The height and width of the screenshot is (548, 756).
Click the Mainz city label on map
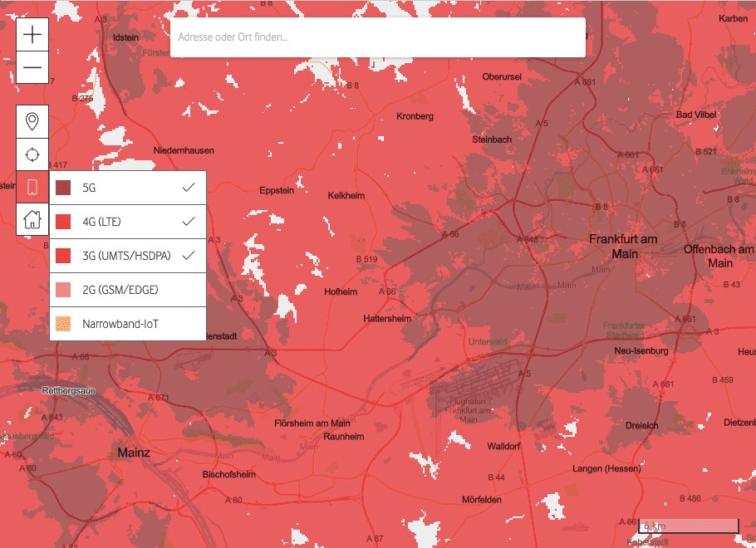click(x=134, y=453)
